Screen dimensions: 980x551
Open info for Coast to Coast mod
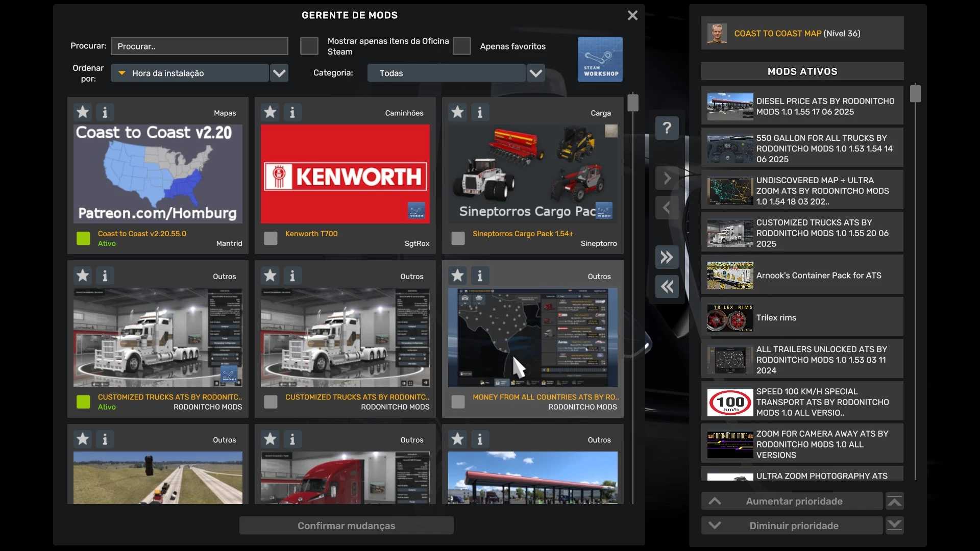105,112
